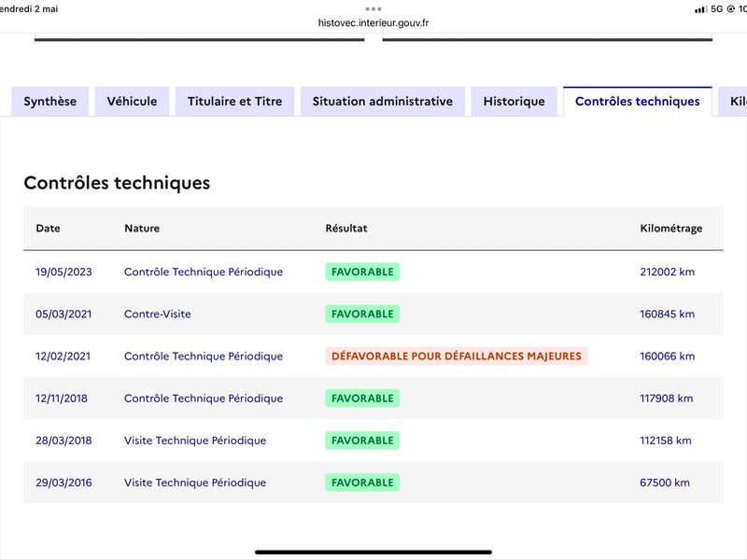Click the 67500 km mileage value
The width and height of the screenshot is (747, 560).
[x=665, y=483]
